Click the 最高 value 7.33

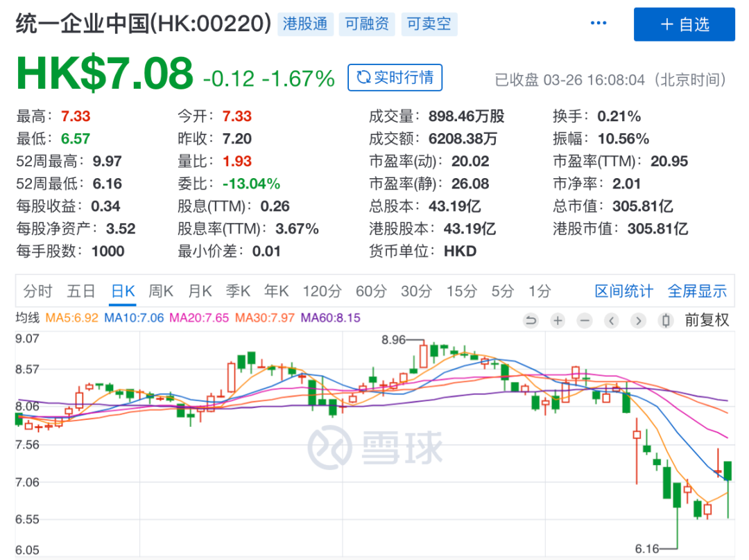pos(76,116)
